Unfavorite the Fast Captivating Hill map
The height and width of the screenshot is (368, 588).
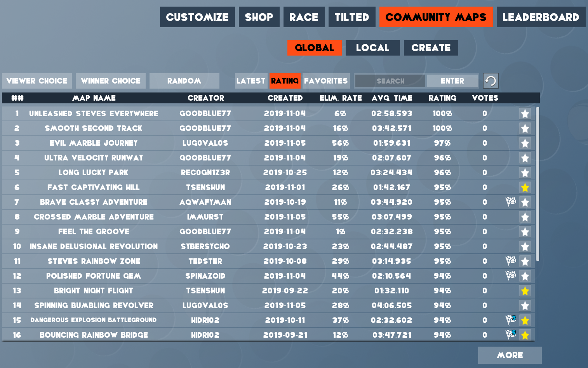[x=525, y=187]
